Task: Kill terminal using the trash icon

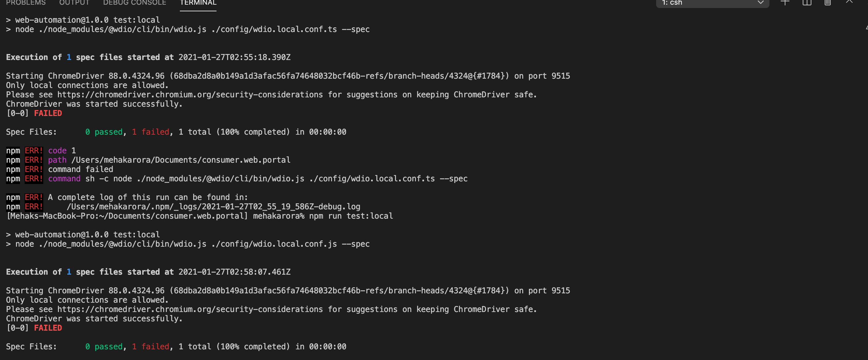Action: point(828,2)
